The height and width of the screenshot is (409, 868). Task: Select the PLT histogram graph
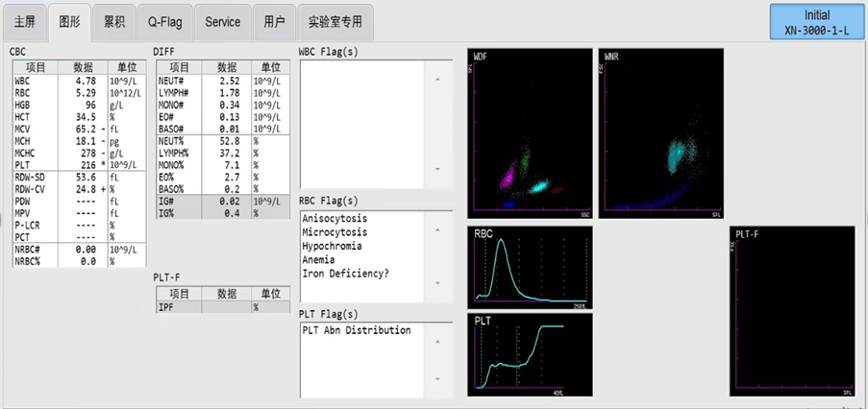pyautogui.click(x=530, y=353)
